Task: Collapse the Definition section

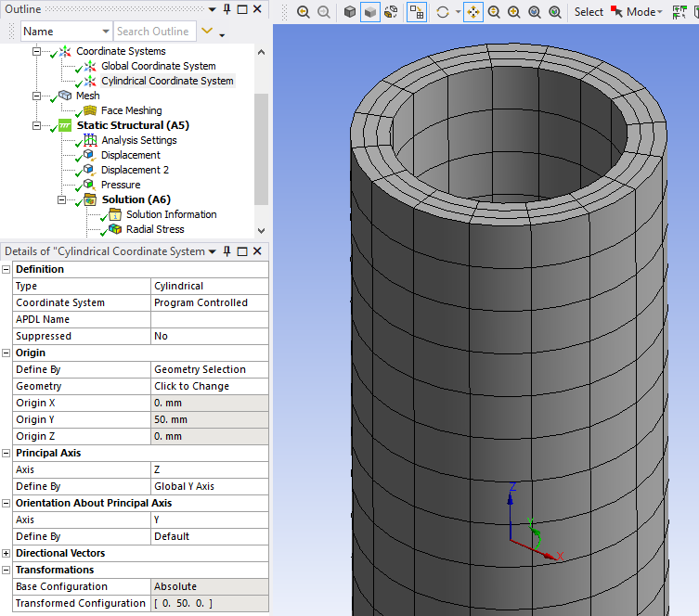Action: (x=6, y=269)
